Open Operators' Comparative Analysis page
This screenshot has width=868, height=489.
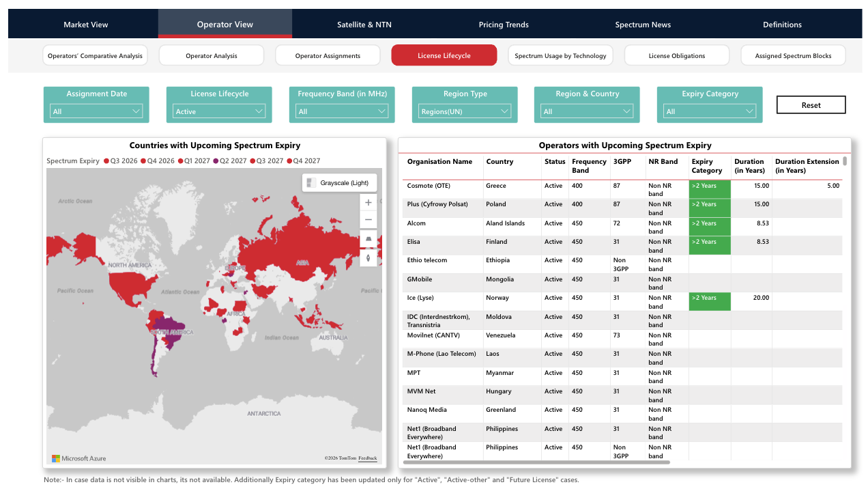click(x=95, y=55)
